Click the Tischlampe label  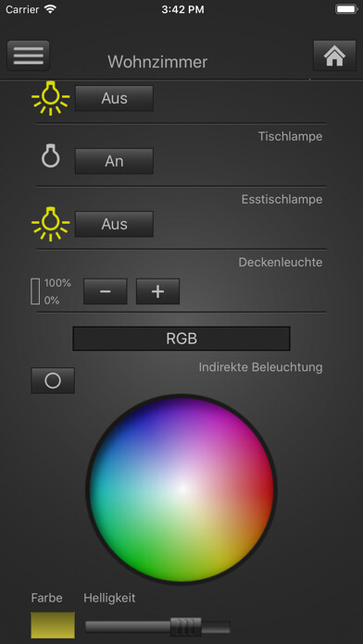pyautogui.click(x=290, y=136)
